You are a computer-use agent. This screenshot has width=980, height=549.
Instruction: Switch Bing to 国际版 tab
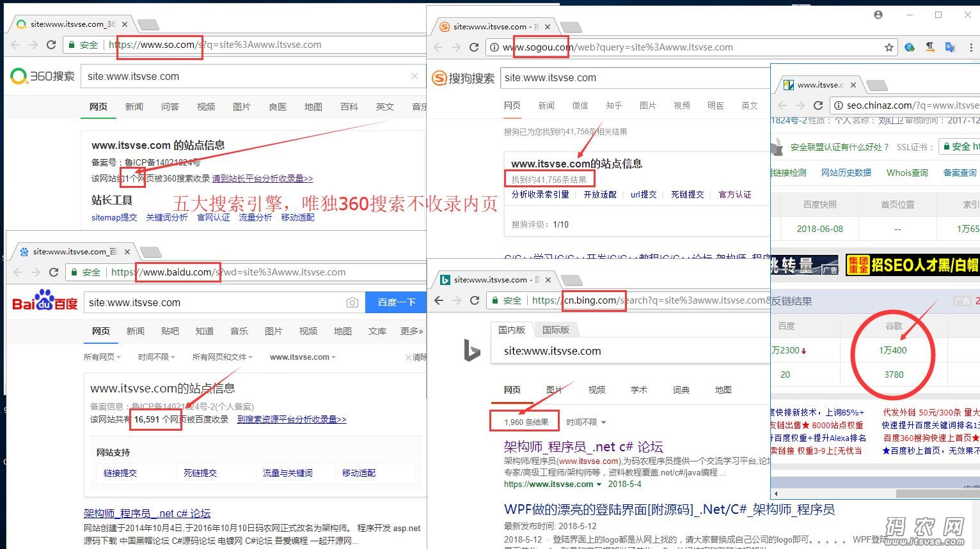(555, 330)
